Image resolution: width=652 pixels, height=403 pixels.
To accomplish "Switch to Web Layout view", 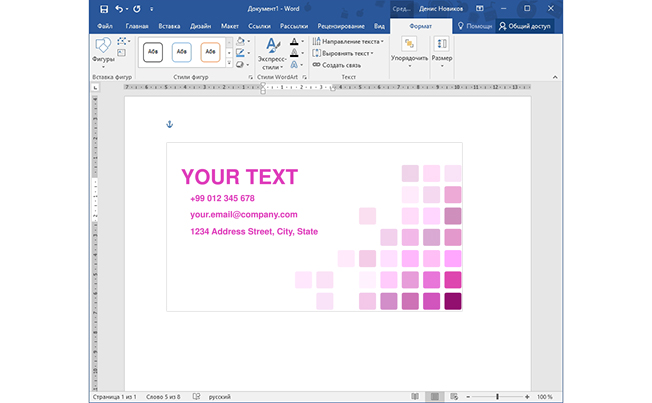I will click(454, 397).
